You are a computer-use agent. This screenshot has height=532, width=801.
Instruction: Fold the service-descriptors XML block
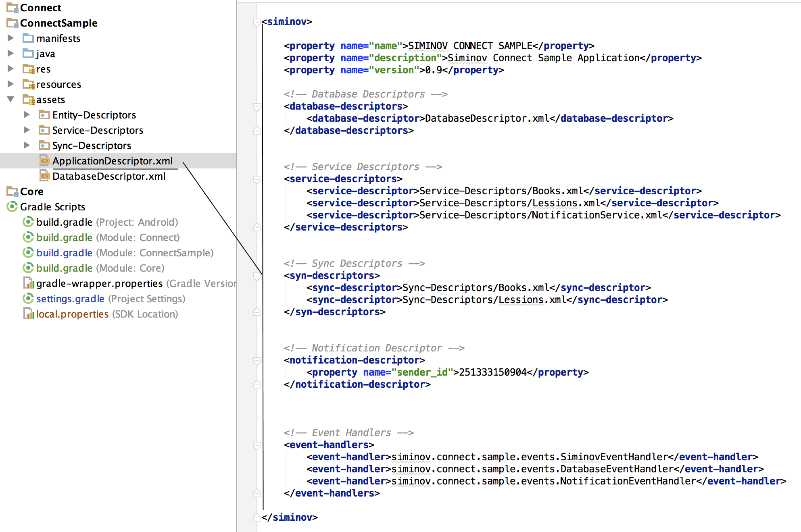[257, 179]
